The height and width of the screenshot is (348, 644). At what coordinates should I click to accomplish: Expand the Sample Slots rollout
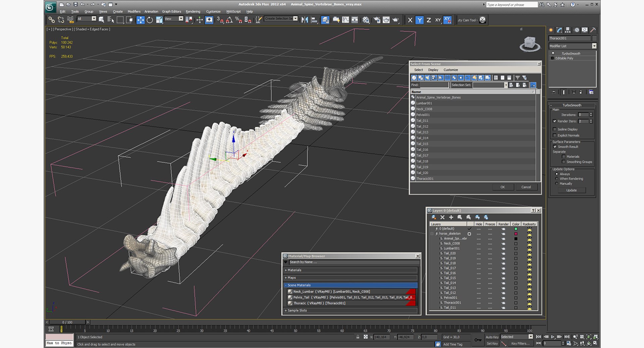pyautogui.click(x=351, y=310)
